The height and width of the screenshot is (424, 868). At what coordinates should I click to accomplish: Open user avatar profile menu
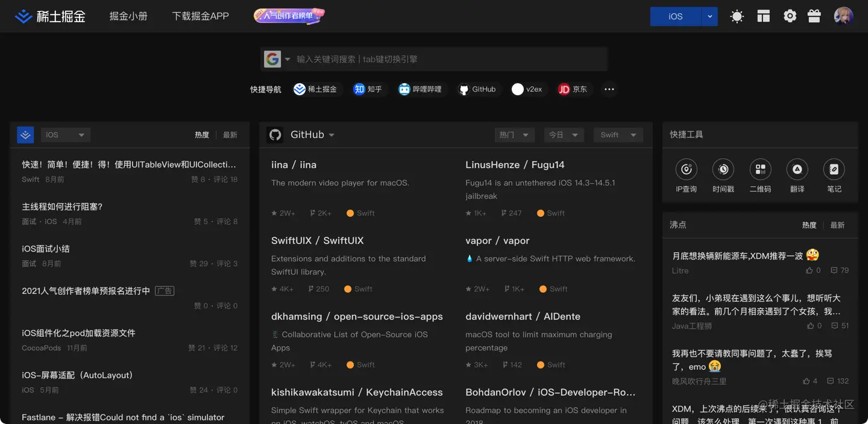pos(843,16)
